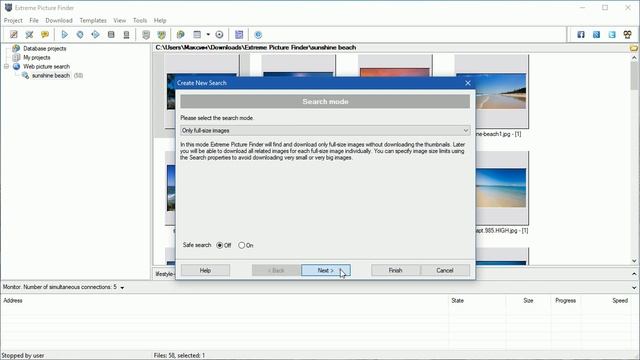Open the Project menu
This screenshot has width=640, height=360.
coord(13,20)
